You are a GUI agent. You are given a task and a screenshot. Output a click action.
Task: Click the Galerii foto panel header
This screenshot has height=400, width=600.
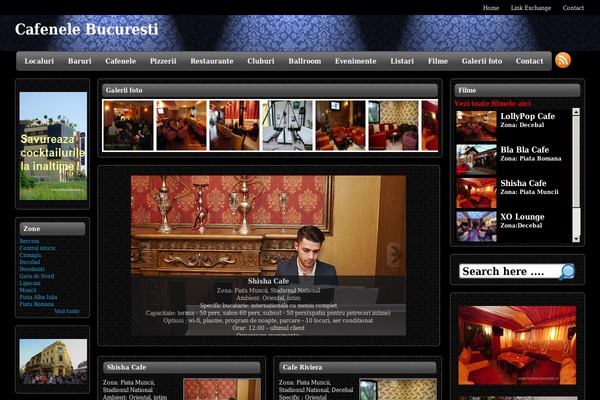(x=270, y=90)
